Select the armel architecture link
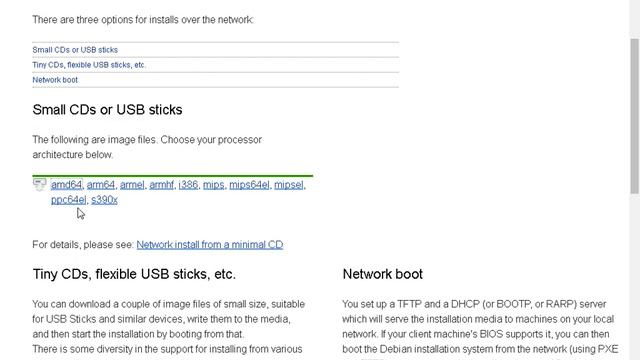This screenshot has height=360, width=640. point(132,185)
